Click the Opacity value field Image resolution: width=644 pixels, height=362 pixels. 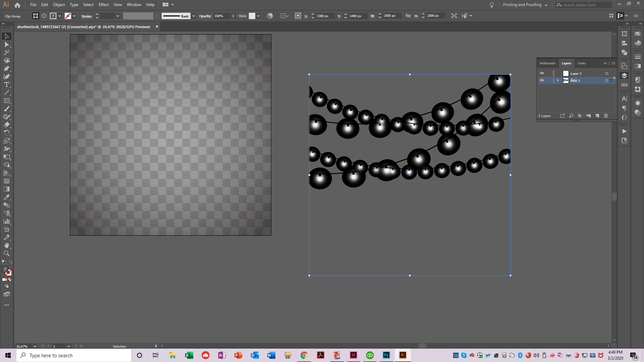click(x=221, y=16)
